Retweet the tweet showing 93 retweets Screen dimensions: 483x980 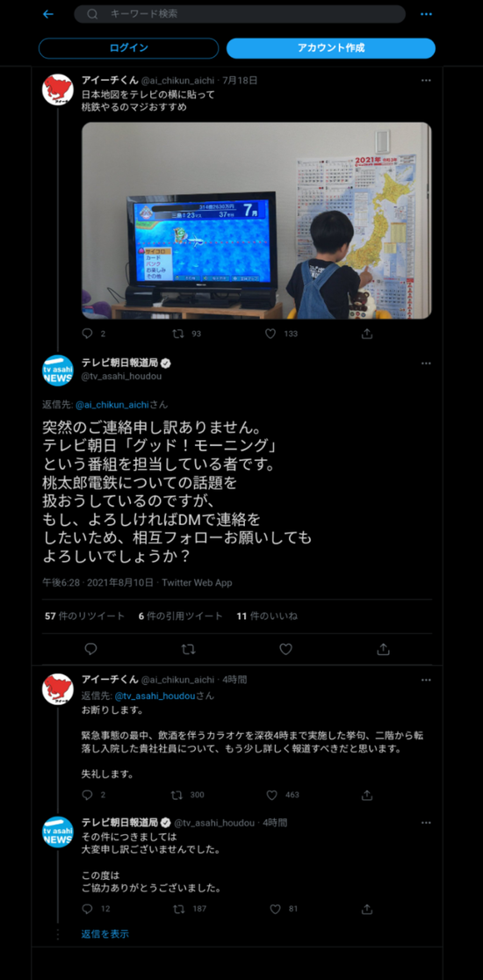click(x=178, y=334)
